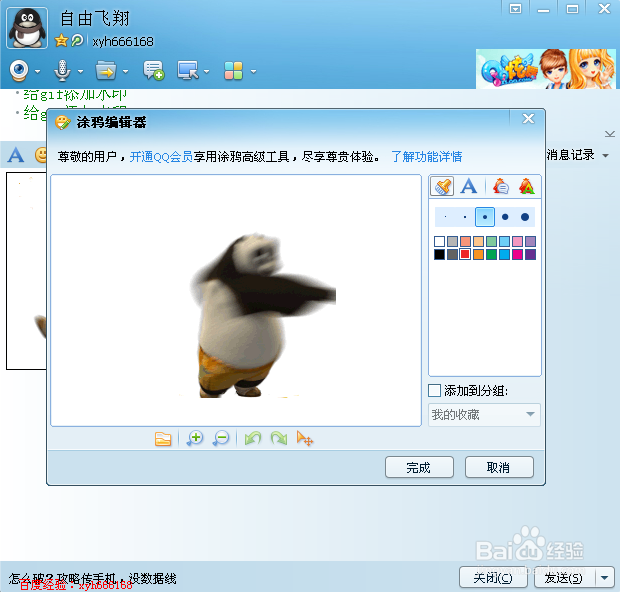This screenshot has width=620, height=592.
Task: Expand the apps grid dropdown arrow
Action: coord(253,72)
